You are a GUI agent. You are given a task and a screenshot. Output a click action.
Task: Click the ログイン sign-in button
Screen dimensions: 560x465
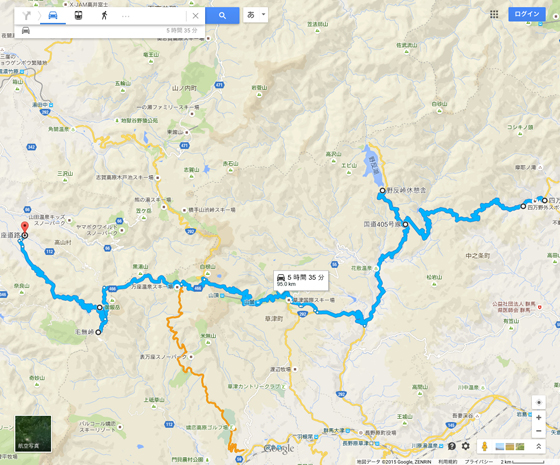(527, 14)
